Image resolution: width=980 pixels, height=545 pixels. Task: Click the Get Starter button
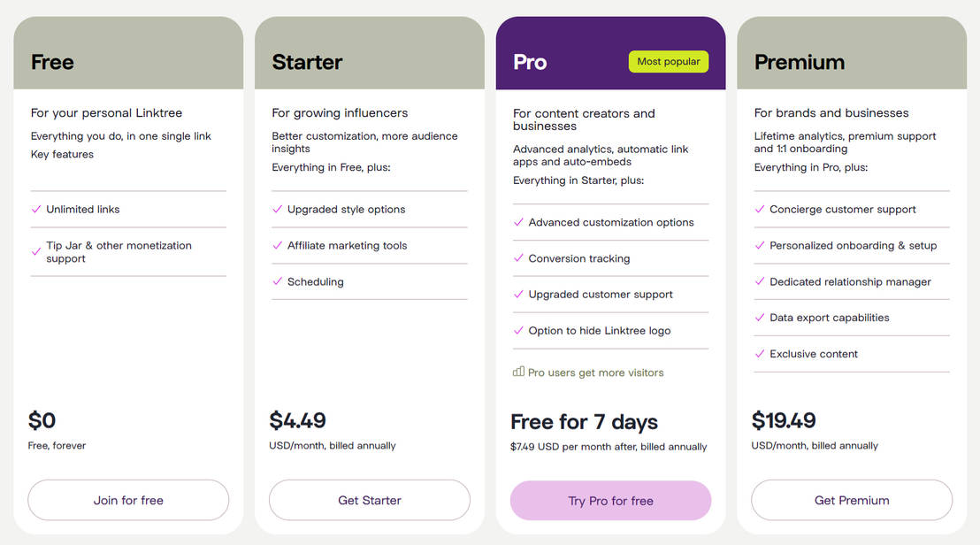[x=369, y=500]
